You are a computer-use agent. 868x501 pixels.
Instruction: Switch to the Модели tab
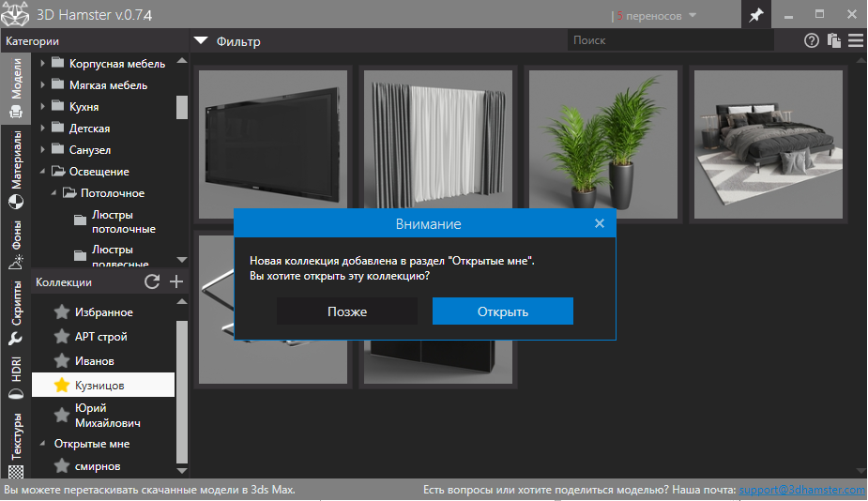tap(16, 87)
